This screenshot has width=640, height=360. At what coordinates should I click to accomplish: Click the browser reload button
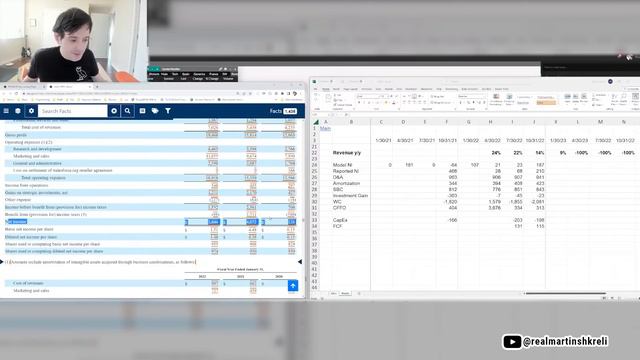16,93
